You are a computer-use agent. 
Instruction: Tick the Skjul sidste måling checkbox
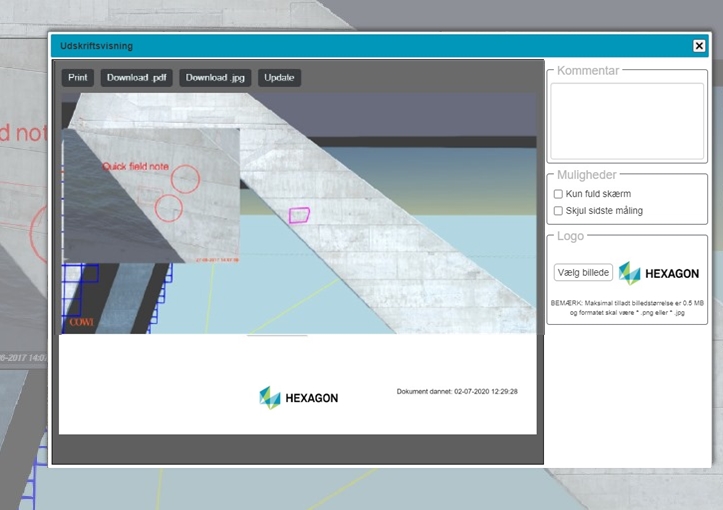pyautogui.click(x=559, y=211)
